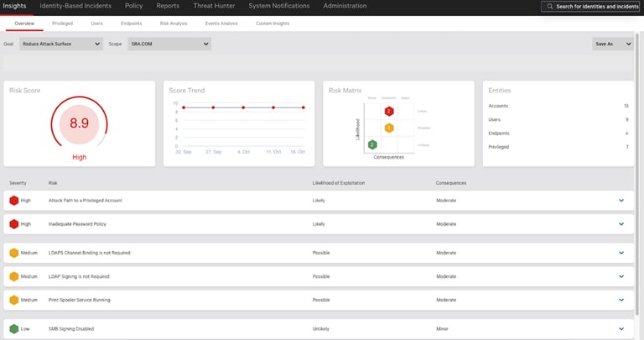
Task: Expand the SMB Signing Disabled row
Action: click(621, 329)
